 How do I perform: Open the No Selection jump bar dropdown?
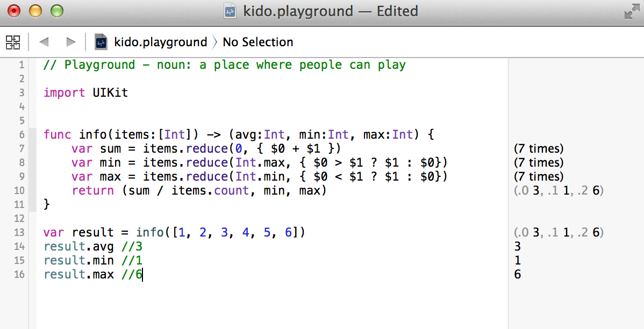(257, 41)
